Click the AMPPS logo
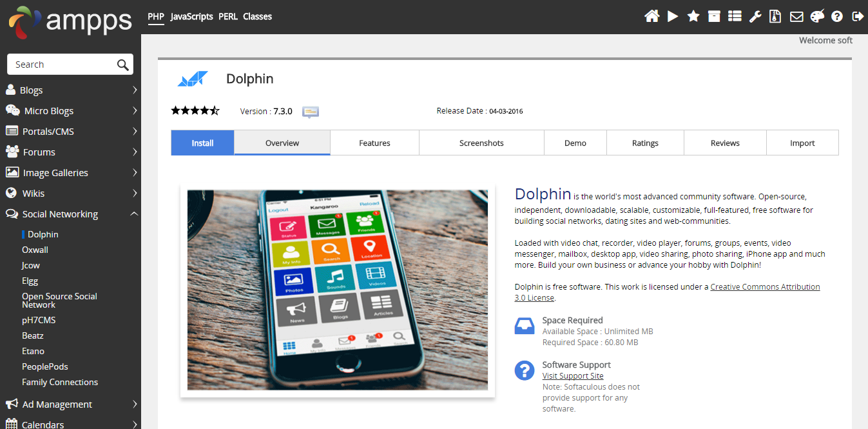The height and width of the screenshot is (429, 868). point(70,21)
